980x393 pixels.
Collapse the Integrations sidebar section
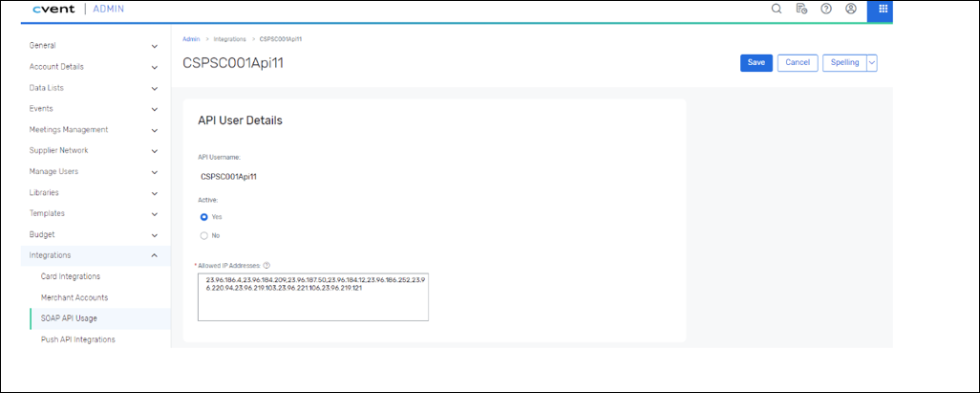[154, 255]
